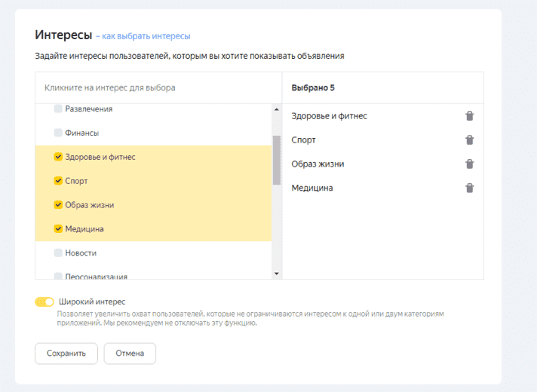Delete Спорт from selected list
The image size is (537, 392).
(470, 140)
